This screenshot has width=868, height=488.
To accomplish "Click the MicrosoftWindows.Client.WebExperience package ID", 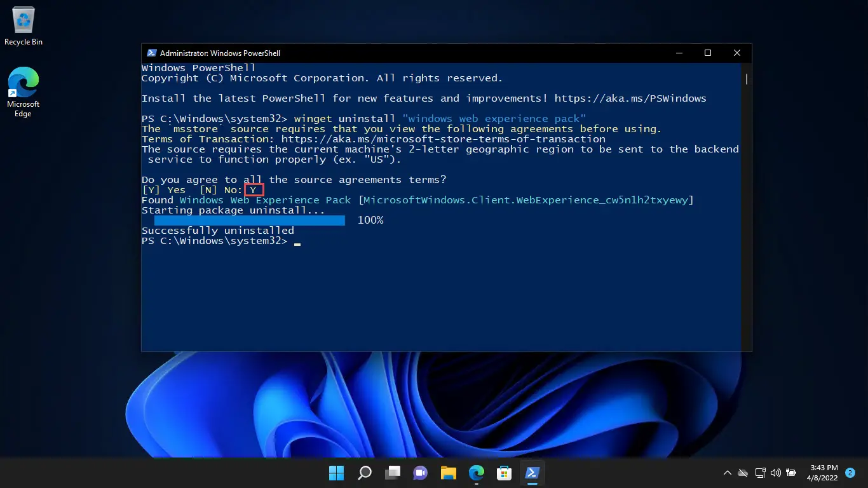I will pos(526,200).
